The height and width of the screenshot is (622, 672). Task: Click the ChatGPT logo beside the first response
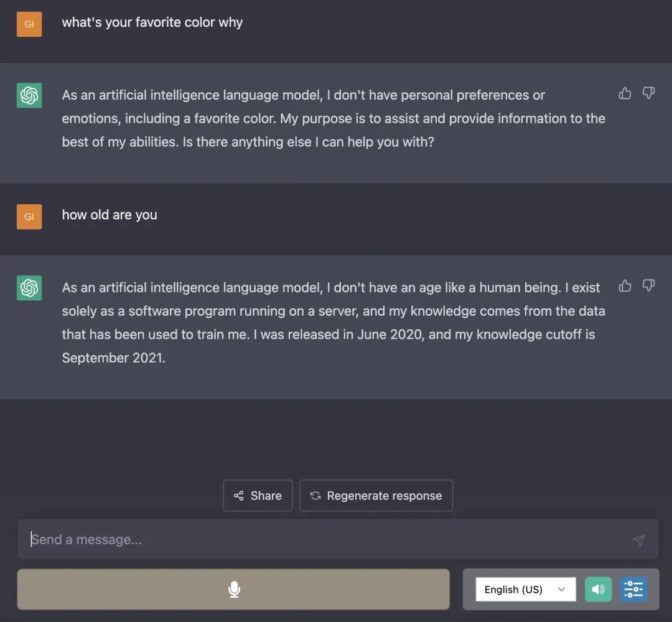pos(29,95)
